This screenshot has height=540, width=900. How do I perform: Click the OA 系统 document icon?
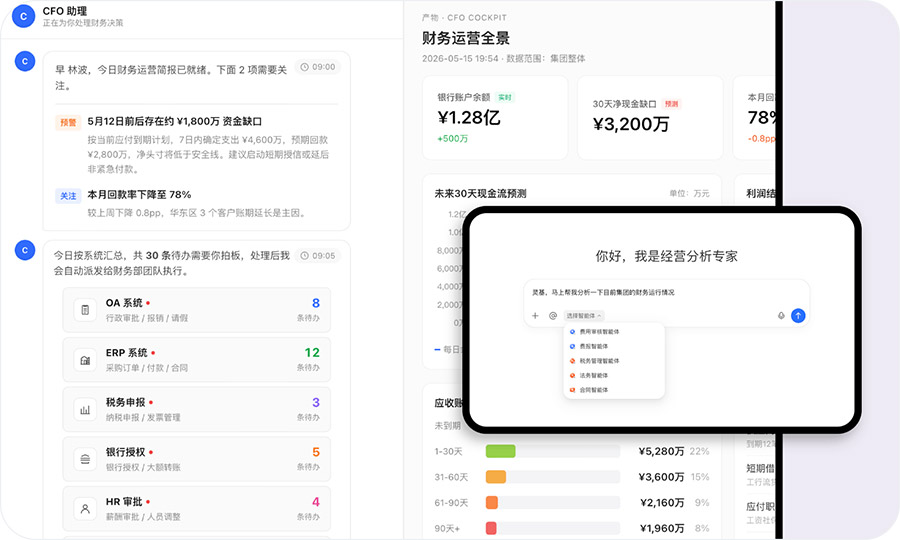click(x=85, y=310)
